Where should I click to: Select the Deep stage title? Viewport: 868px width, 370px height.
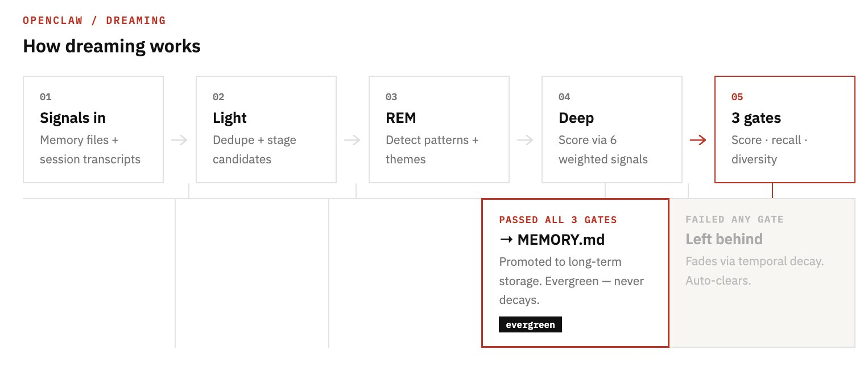[576, 118]
